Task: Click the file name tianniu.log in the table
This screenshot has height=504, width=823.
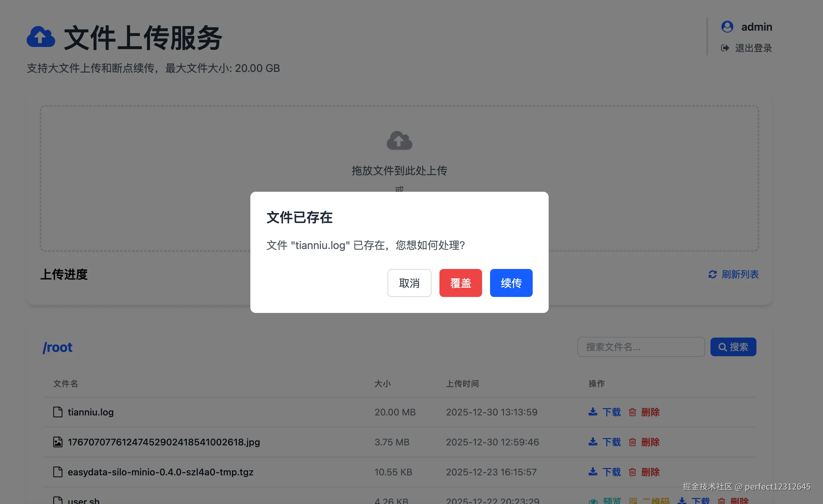Action: [x=91, y=412]
